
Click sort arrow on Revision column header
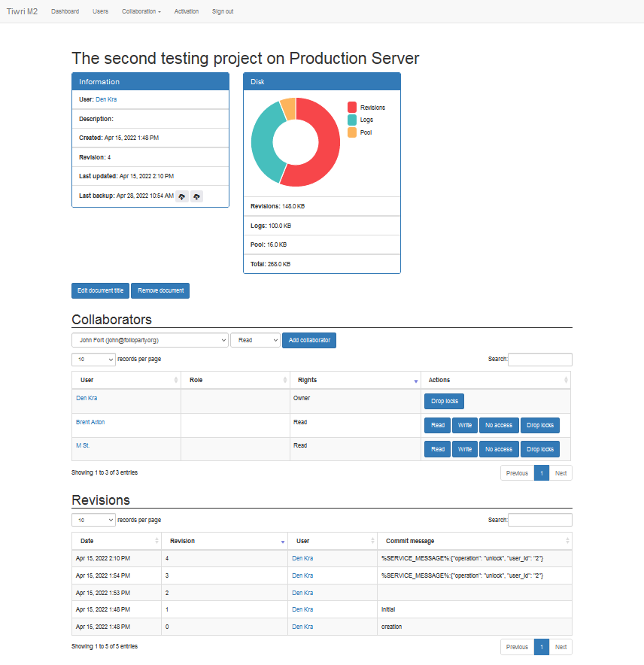click(x=283, y=542)
